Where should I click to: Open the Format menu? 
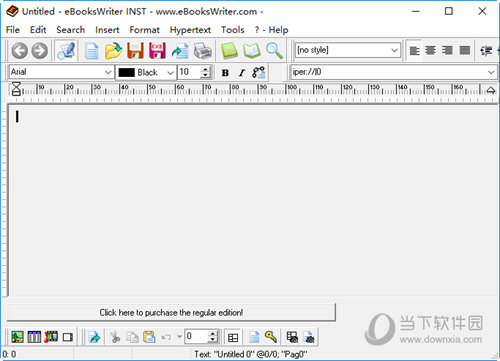coord(145,30)
